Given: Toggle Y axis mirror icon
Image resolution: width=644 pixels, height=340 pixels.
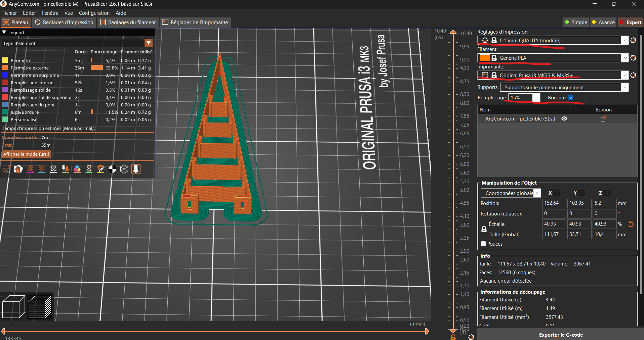Looking at the screenshot, I should (581, 193).
